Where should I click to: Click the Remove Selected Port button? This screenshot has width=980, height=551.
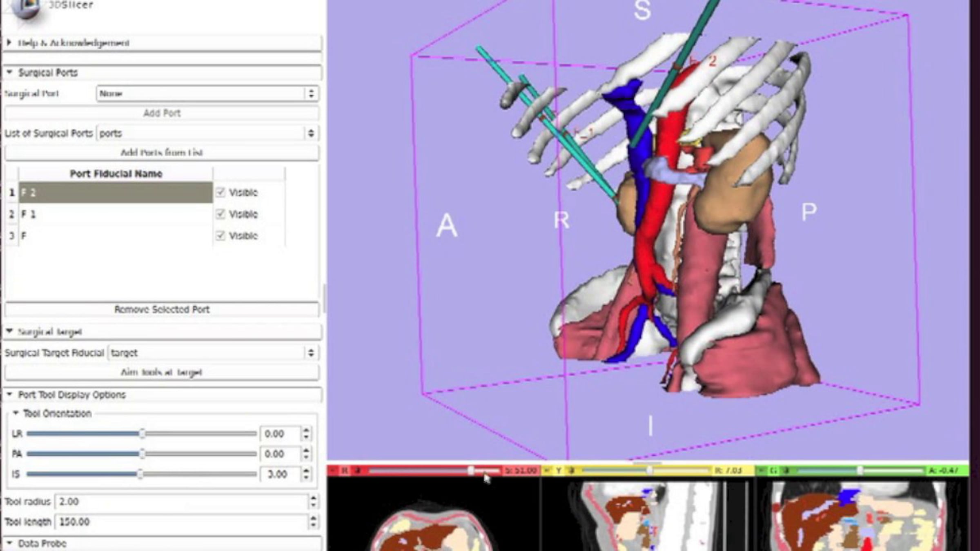(x=162, y=309)
